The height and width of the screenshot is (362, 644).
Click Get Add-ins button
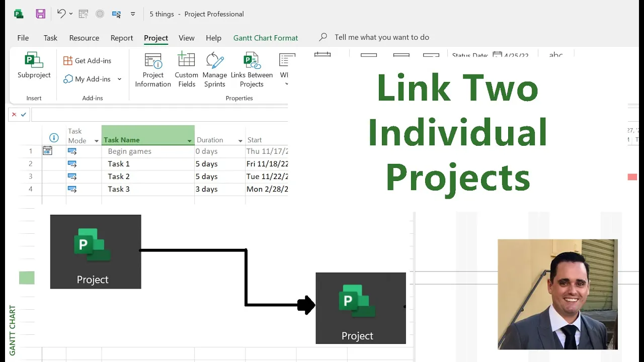pos(88,61)
